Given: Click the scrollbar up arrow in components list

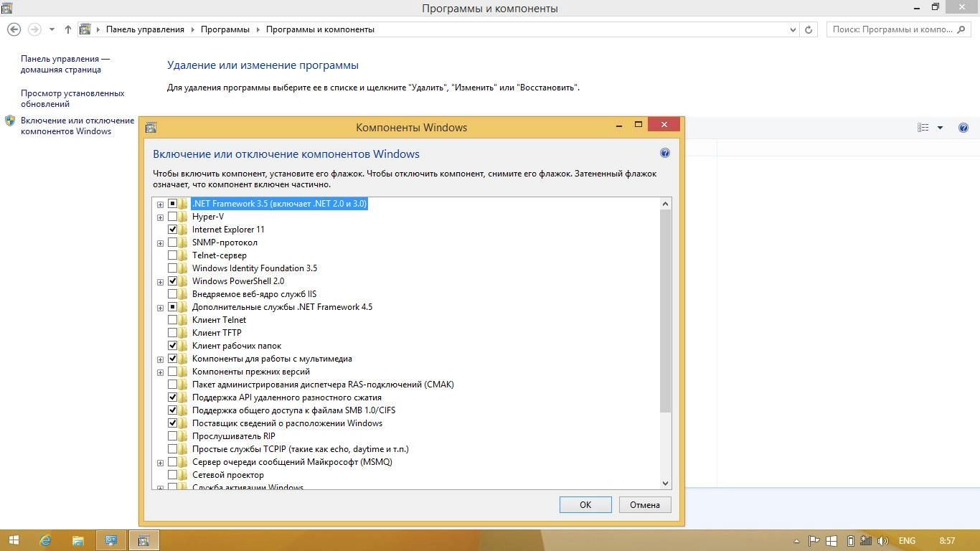Looking at the screenshot, I should pyautogui.click(x=665, y=204).
